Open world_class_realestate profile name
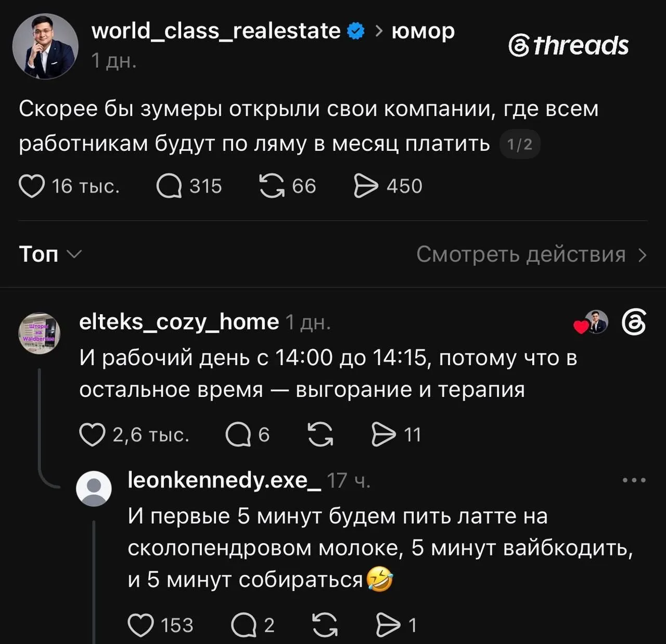This screenshot has width=666, height=644. [x=216, y=31]
